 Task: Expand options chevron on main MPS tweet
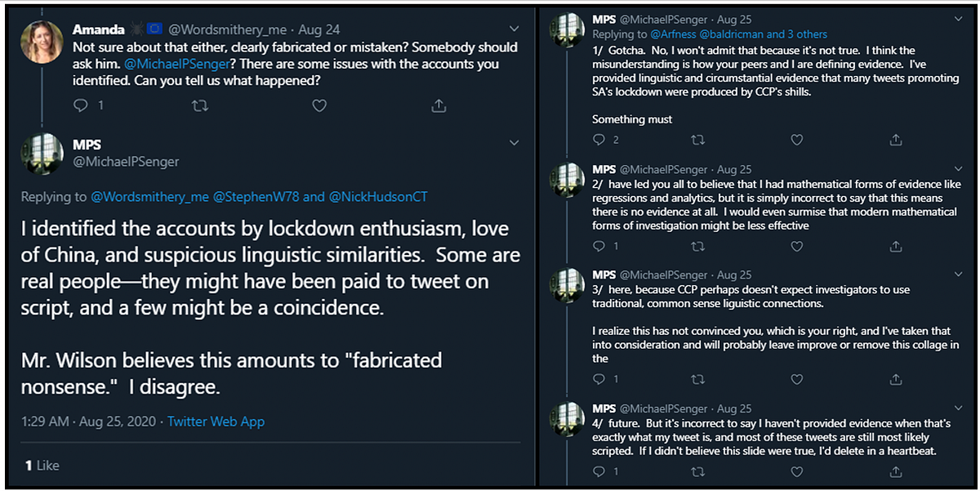(x=514, y=143)
